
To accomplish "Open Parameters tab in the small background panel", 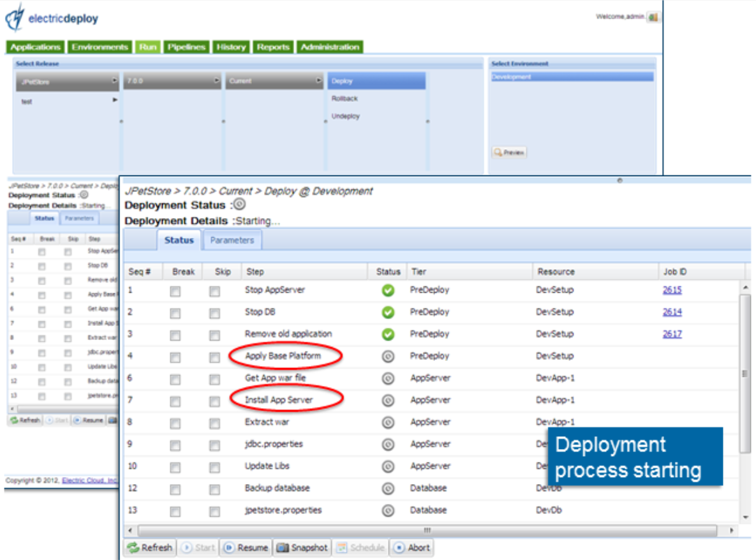I will pyautogui.click(x=79, y=218).
